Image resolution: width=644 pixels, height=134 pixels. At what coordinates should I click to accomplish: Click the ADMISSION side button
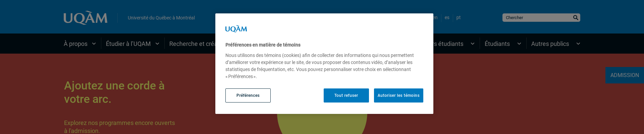tap(625, 75)
